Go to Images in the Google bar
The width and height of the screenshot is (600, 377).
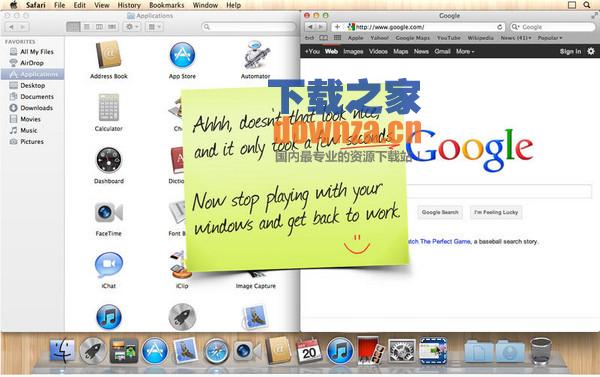tap(353, 51)
